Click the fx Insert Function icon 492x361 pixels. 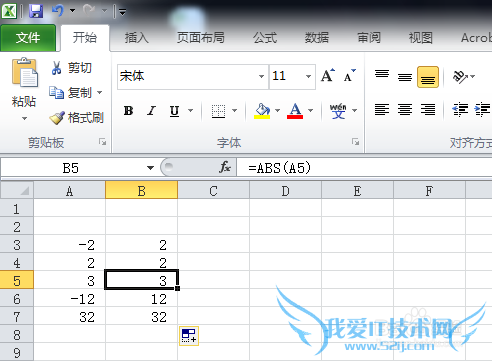[x=225, y=167]
